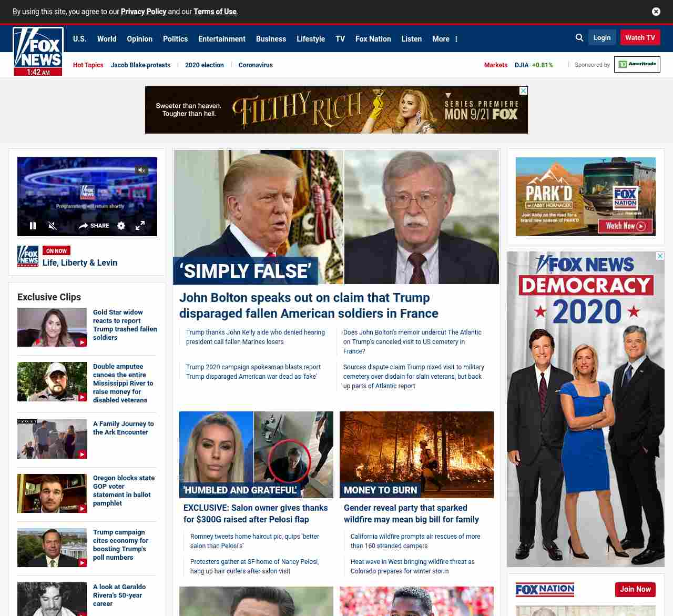Open the Coronavirus hot topic link
Screen dimensions: 673x616
255,65
